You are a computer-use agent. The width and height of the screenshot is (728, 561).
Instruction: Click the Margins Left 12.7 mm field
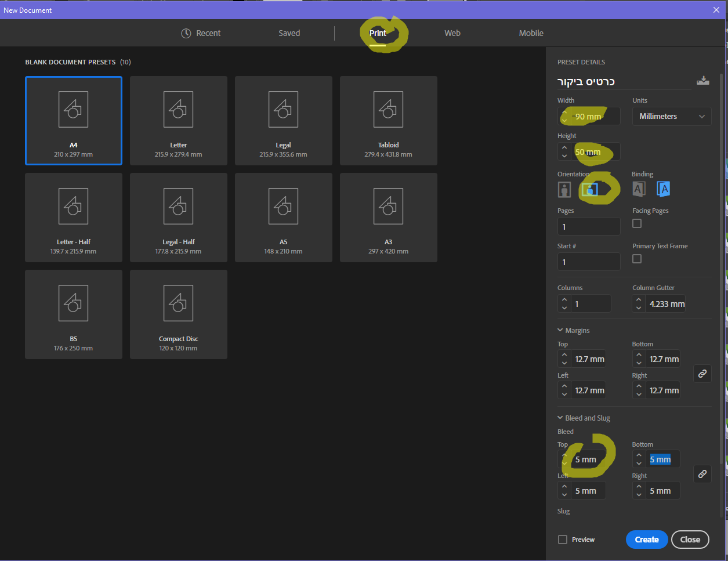pyautogui.click(x=589, y=390)
